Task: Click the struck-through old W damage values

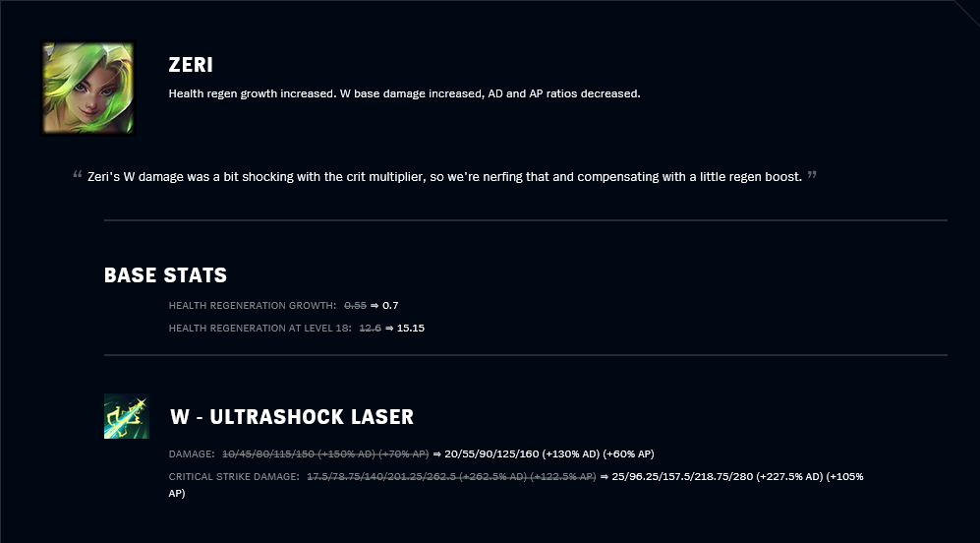Action: (x=325, y=453)
